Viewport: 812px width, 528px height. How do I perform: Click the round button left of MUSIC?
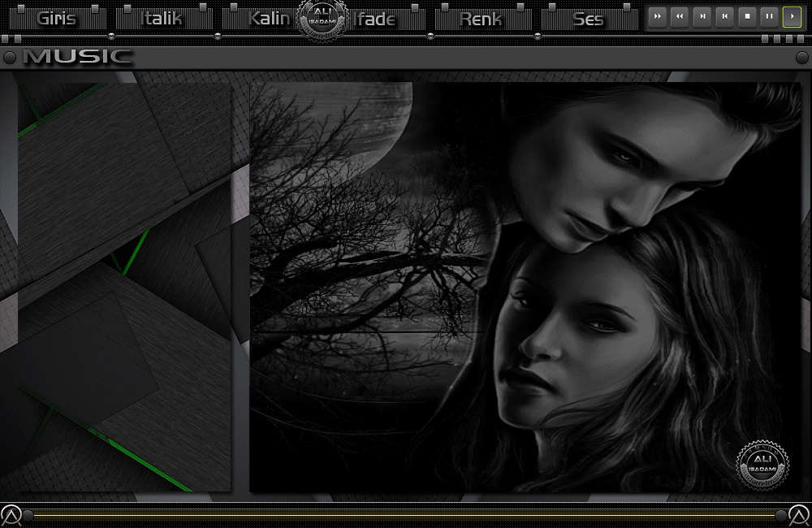(11, 57)
